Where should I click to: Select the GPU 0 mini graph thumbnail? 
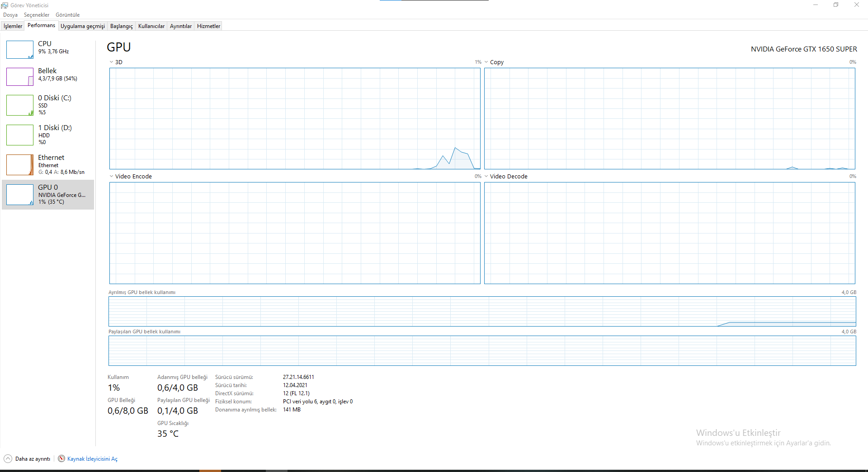coord(20,195)
